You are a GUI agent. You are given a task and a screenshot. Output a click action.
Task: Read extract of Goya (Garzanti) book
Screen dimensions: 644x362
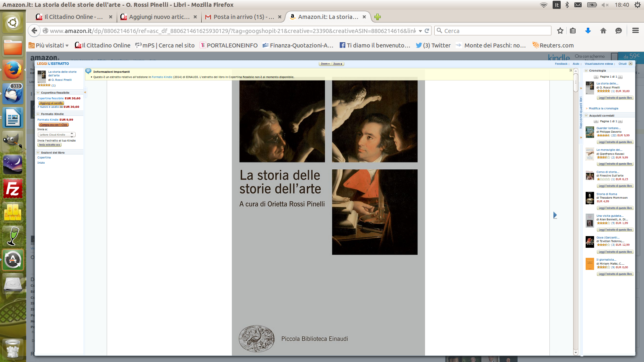click(x=615, y=252)
